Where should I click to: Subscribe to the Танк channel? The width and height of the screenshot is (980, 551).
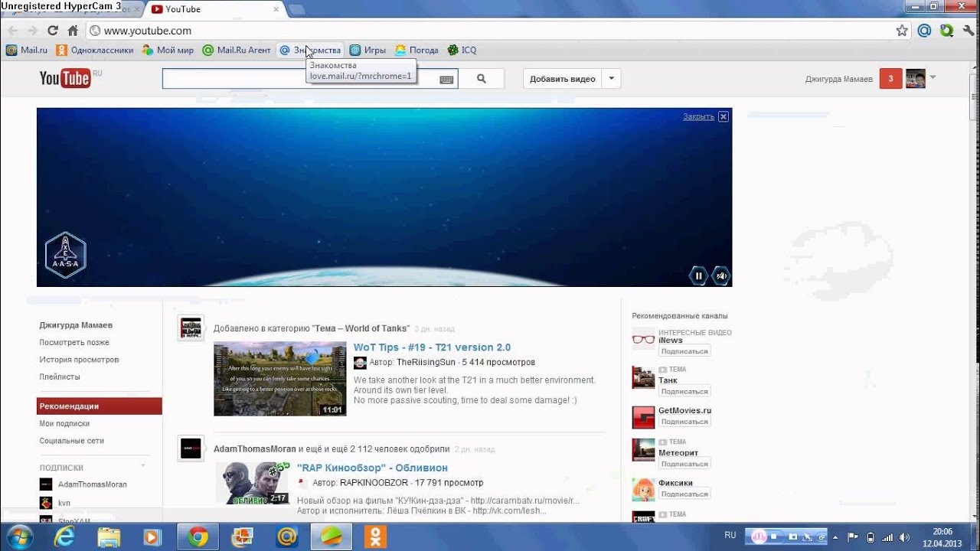coord(684,391)
